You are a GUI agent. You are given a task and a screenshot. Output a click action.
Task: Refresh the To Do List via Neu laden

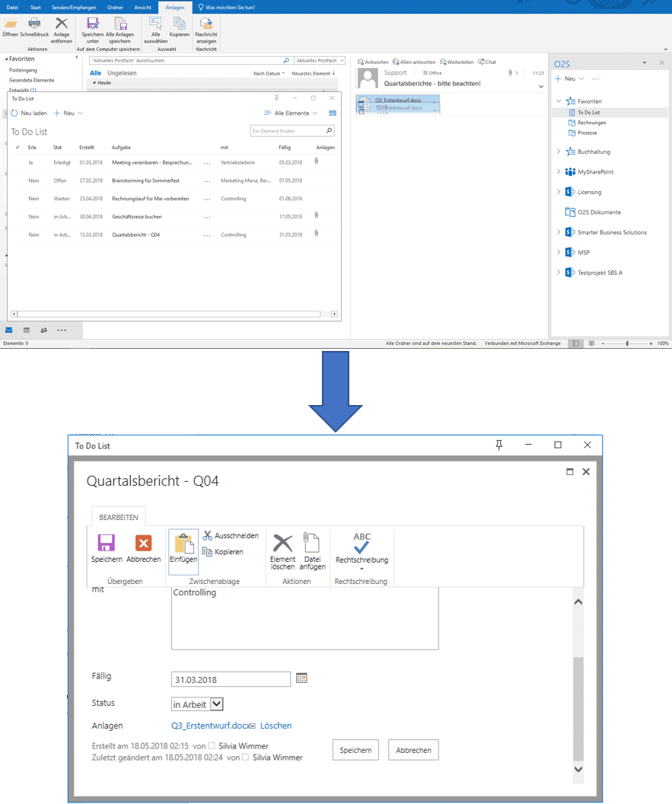pyautogui.click(x=29, y=113)
